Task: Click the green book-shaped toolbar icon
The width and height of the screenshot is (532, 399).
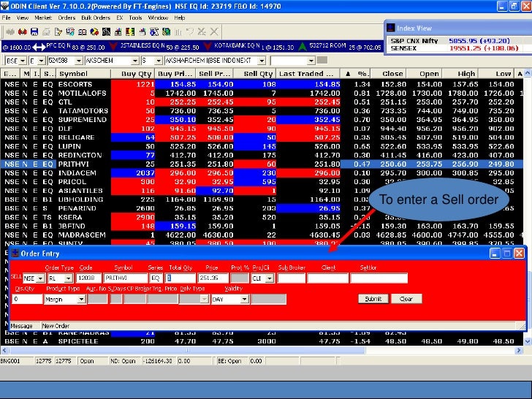Action: (x=167, y=32)
